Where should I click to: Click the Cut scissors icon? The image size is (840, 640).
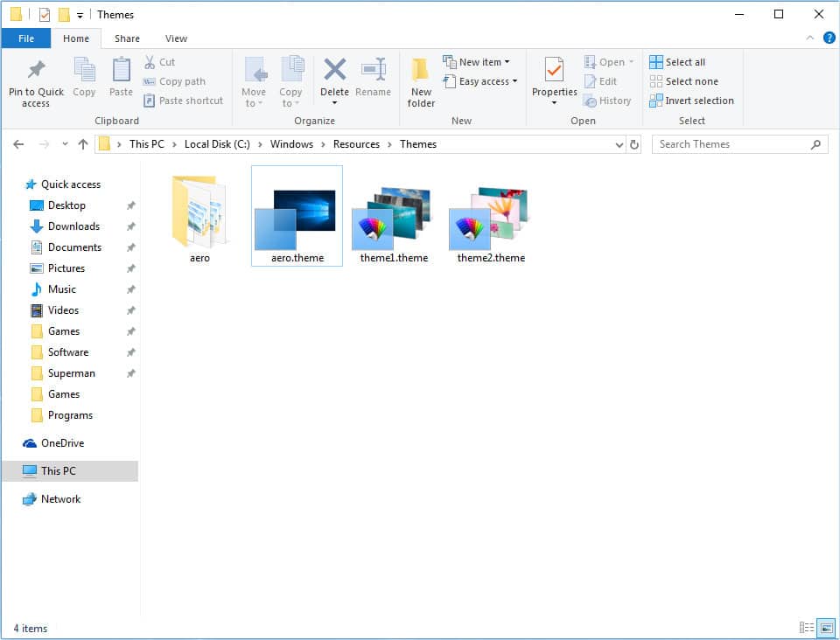point(150,62)
